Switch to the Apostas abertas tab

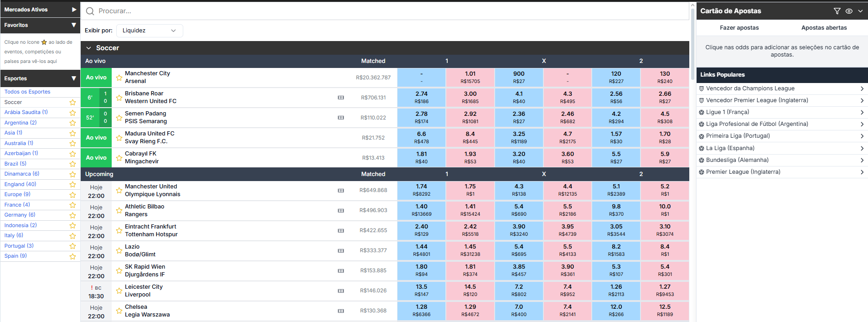click(x=824, y=28)
